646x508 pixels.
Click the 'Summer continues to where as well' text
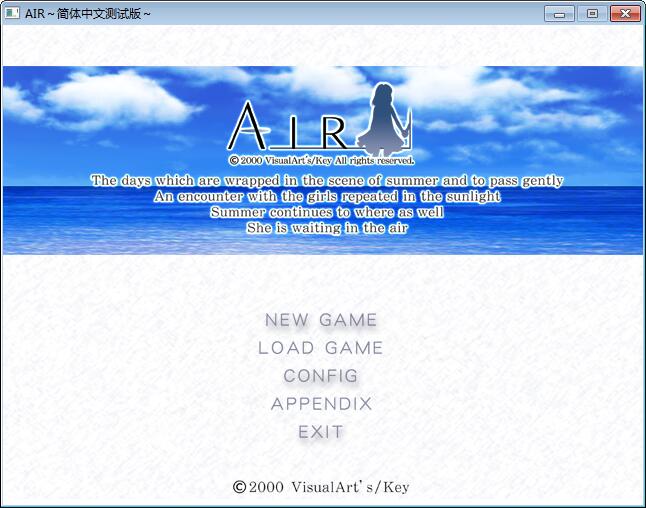327,212
